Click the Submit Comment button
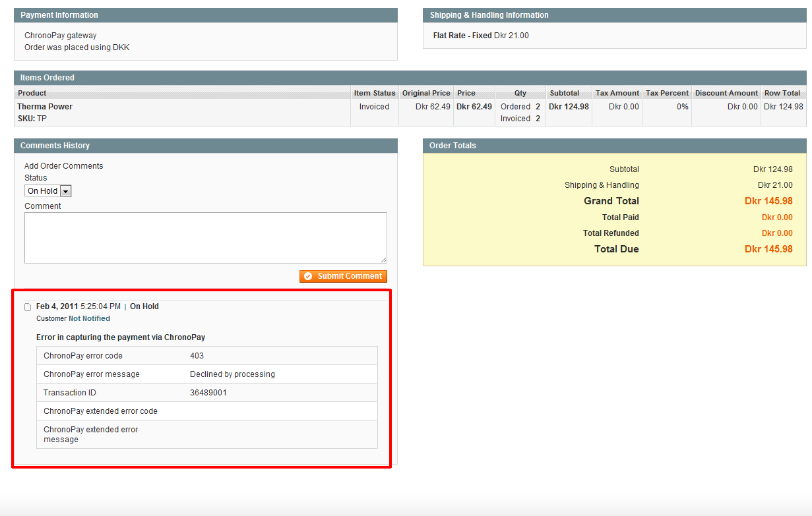This screenshot has height=516, width=812. click(x=343, y=276)
